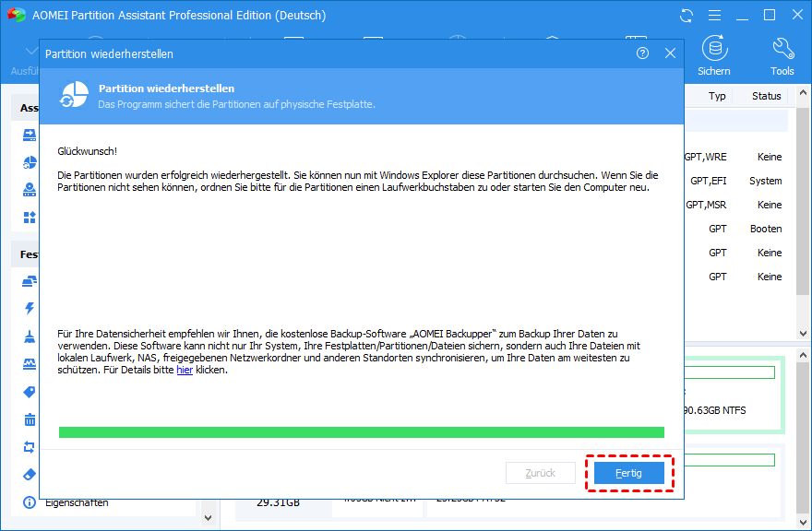Click the Typ column header
Image resolution: width=812 pixels, height=531 pixels.
717,96
